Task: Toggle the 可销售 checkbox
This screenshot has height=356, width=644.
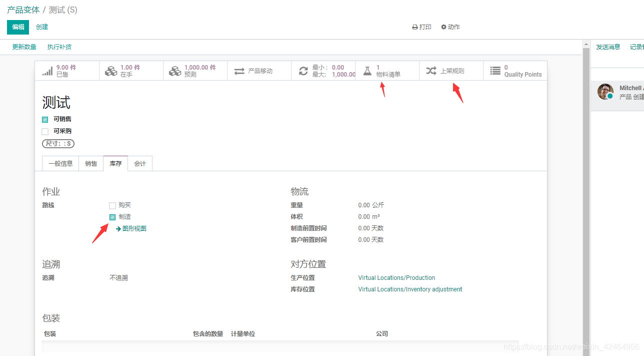Action: [45, 120]
